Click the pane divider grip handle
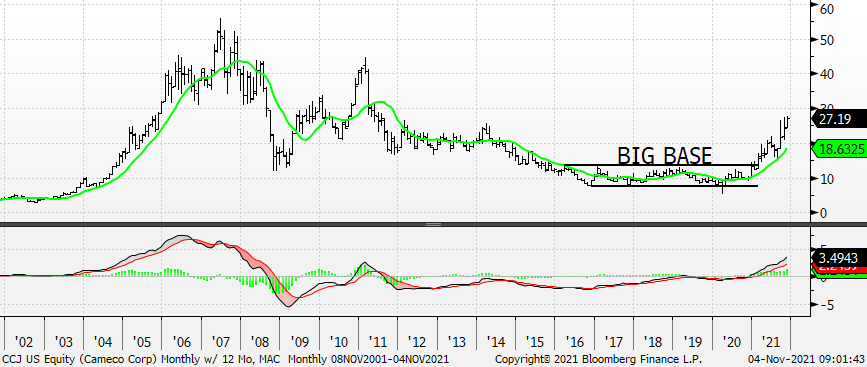 point(434,224)
